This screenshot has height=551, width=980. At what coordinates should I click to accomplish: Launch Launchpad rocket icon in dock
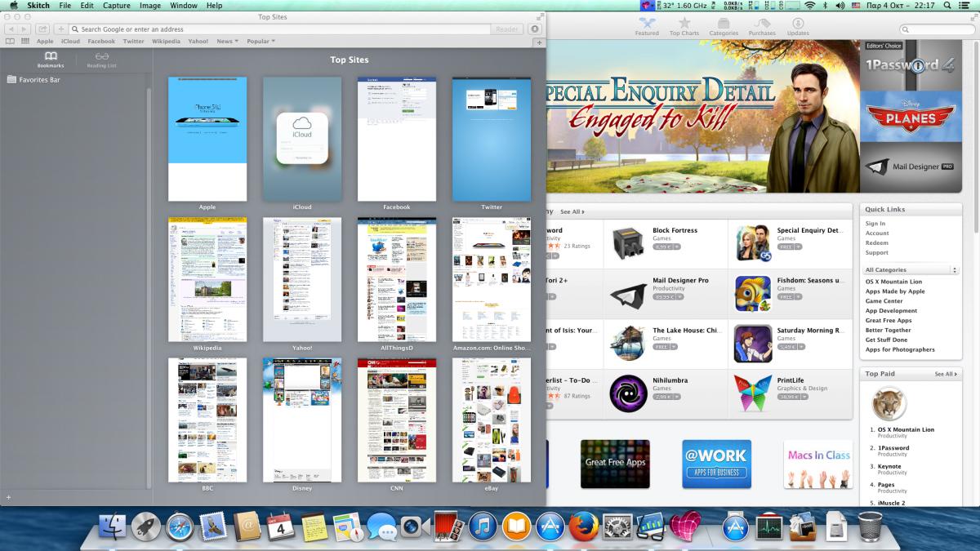(146, 527)
